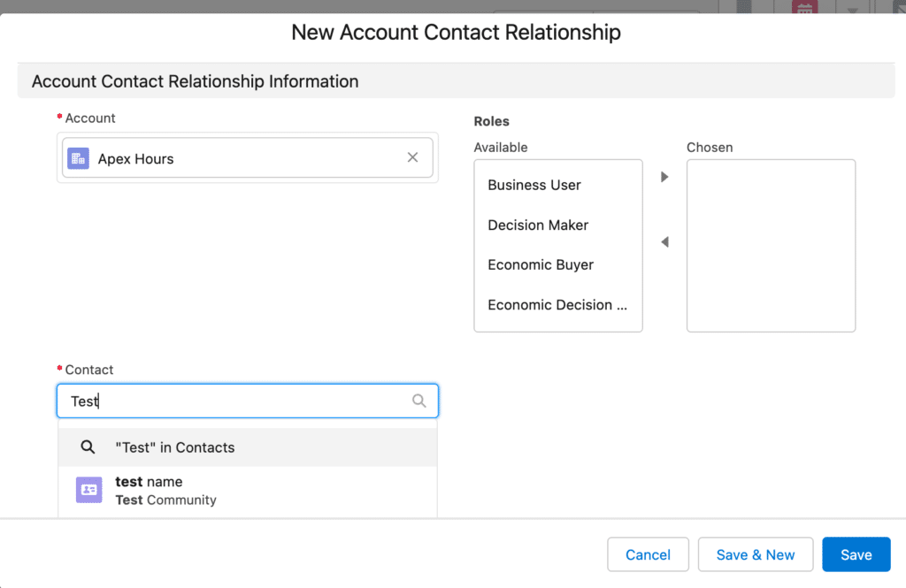Click the contact icon beside test name
The image size is (906, 588).
89,490
